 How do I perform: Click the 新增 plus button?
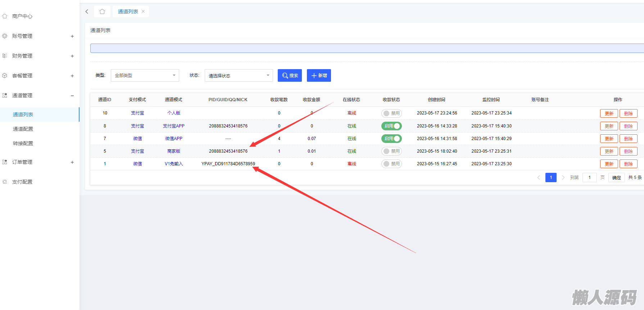[x=319, y=76]
